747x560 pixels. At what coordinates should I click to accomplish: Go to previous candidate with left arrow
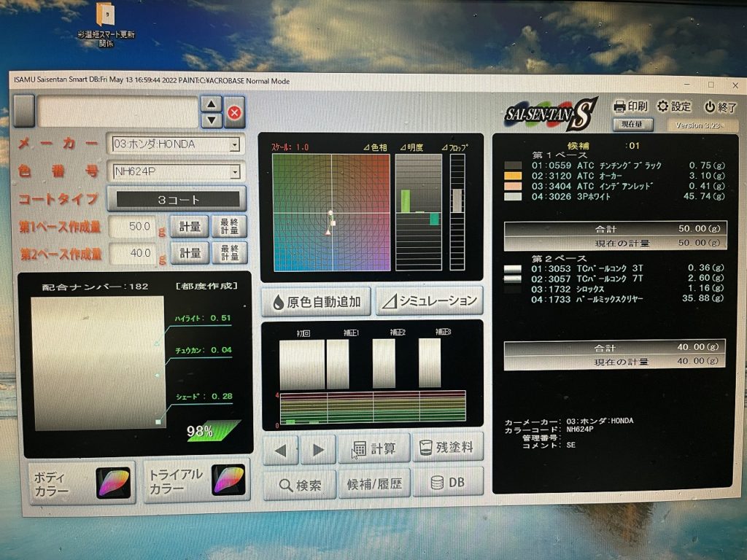(x=281, y=450)
